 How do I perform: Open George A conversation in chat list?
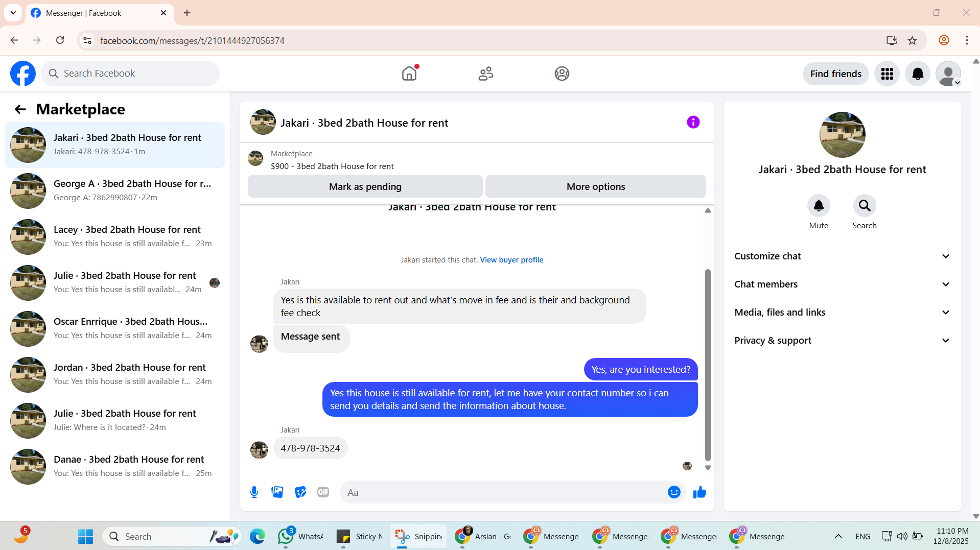click(115, 191)
